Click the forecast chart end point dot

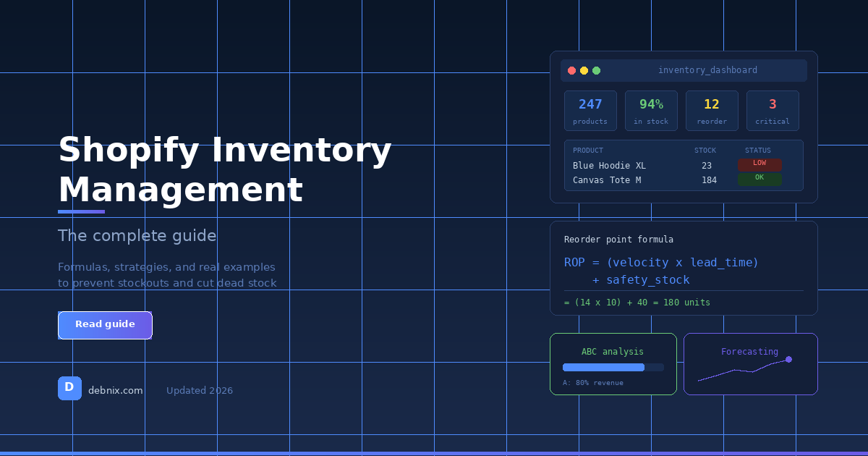[788, 359]
